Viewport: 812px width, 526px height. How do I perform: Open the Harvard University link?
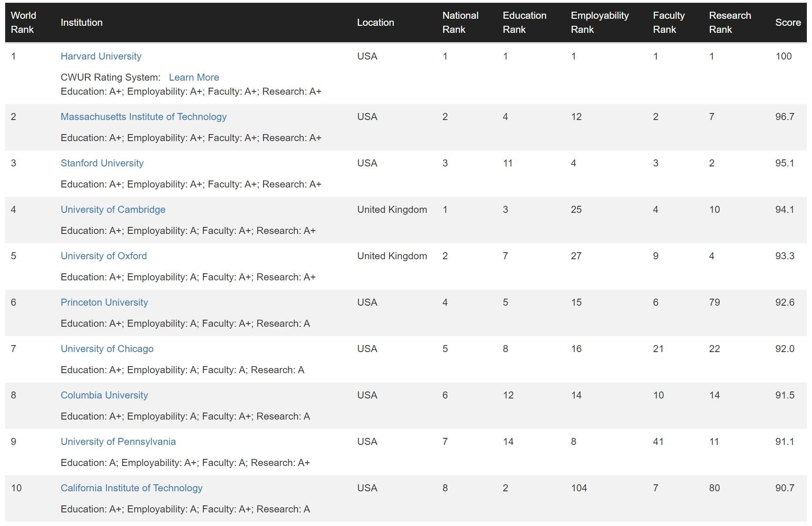click(x=101, y=56)
